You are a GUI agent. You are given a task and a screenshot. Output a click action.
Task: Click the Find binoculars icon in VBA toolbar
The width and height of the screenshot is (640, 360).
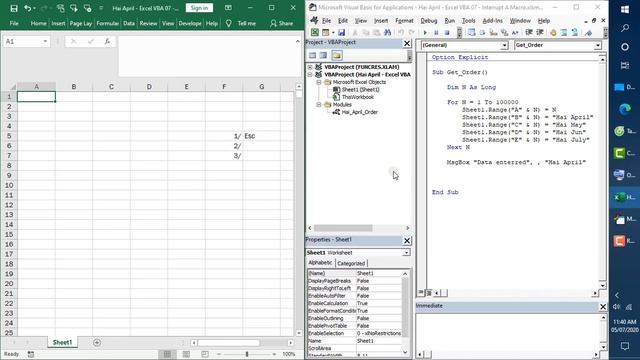click(x=387, y=32)
